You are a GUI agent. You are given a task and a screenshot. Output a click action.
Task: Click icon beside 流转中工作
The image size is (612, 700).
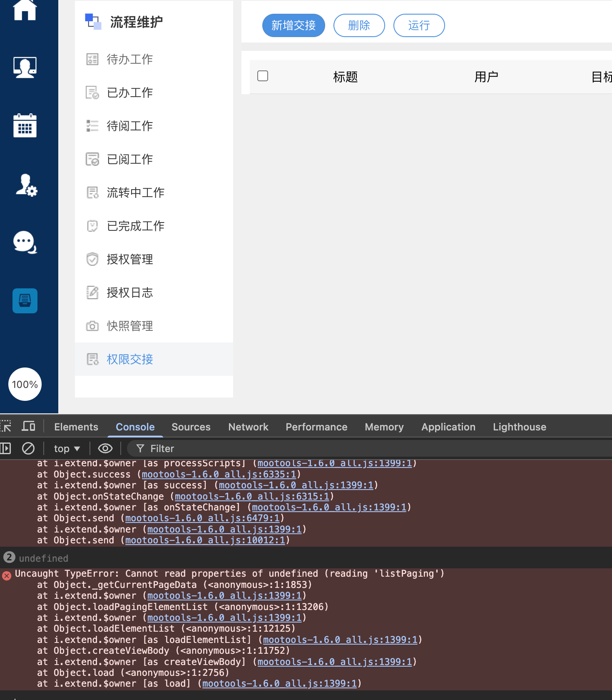click(x=92, y=192)
